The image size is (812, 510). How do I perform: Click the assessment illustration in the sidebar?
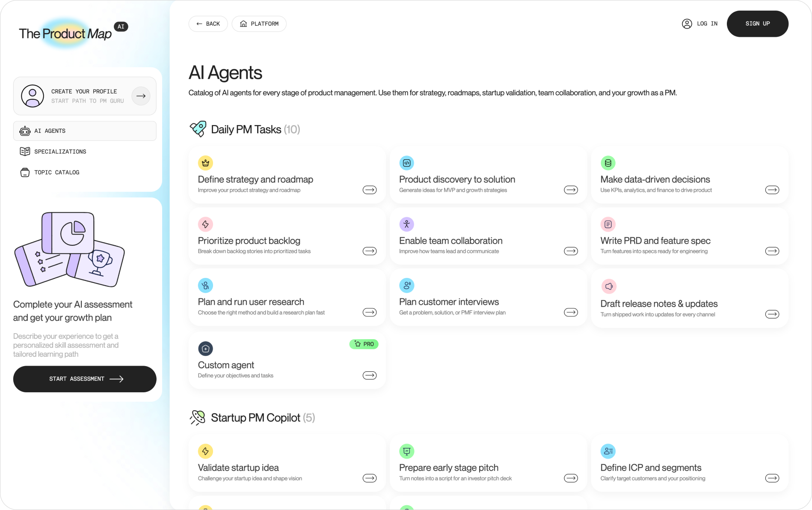[70, 250]
